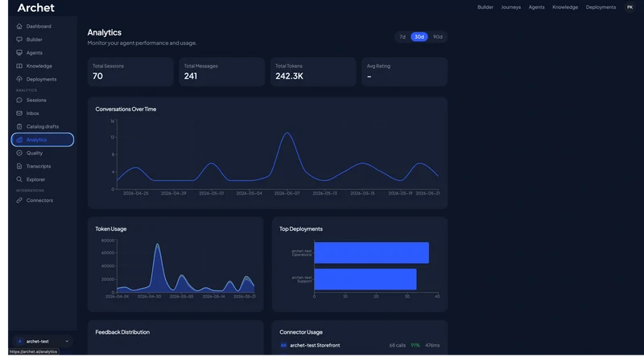Click the Agents icon in sidebar
644x362 pixels.
click(19, 52)
